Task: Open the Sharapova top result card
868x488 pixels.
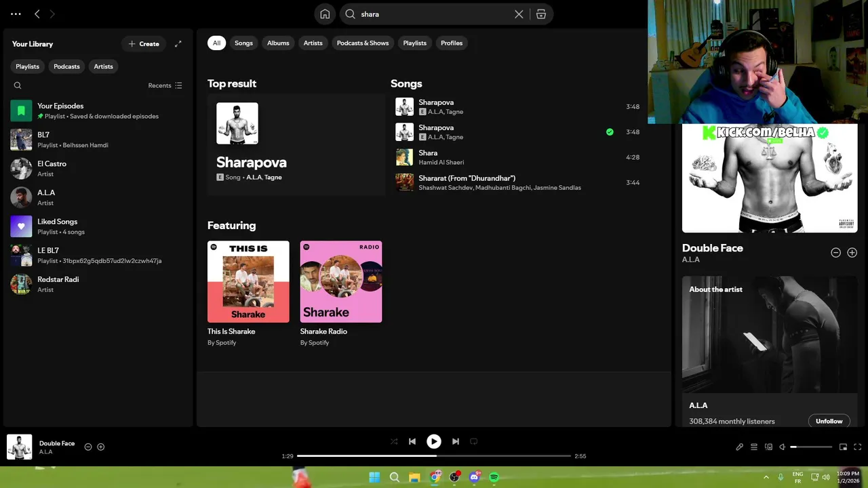Action: (296, 144)
